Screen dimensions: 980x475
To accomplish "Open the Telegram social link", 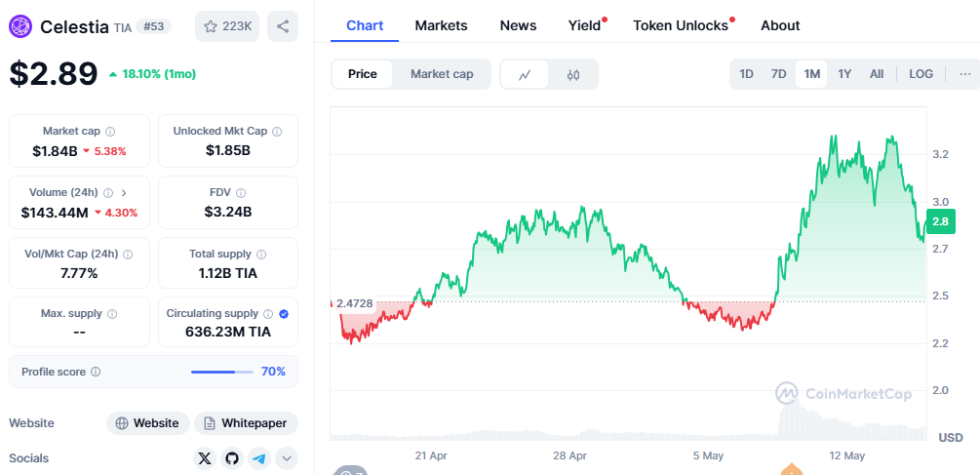I will click(259, 458).
